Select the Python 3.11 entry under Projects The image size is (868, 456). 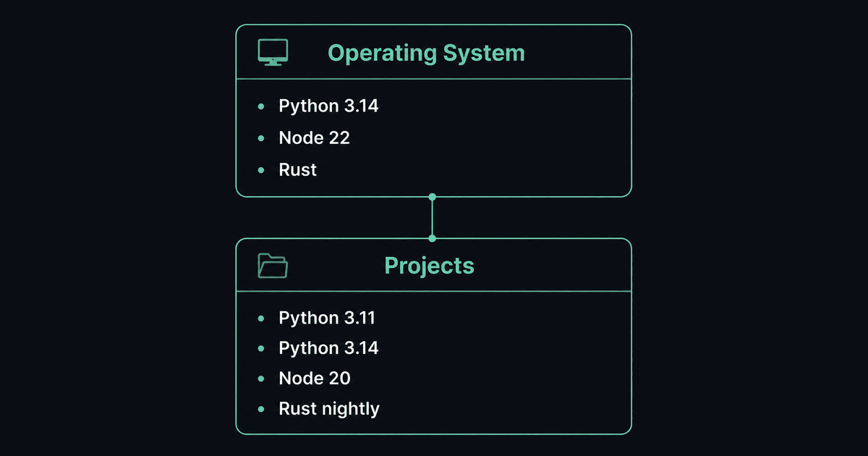327,318
